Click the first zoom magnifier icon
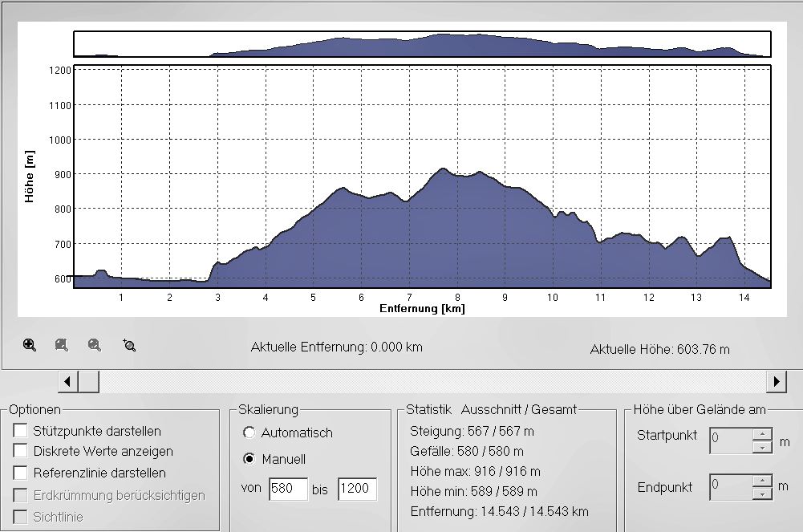 click(x=30, y=345)
